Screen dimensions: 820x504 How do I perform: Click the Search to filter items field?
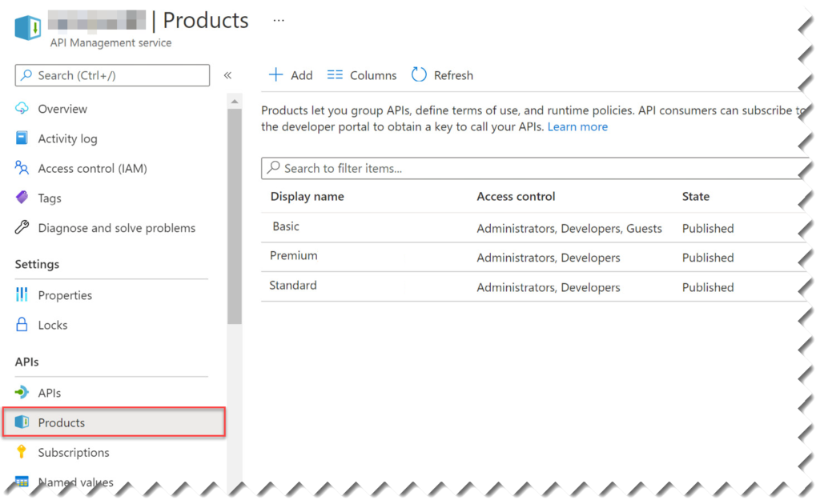[400, 168]
